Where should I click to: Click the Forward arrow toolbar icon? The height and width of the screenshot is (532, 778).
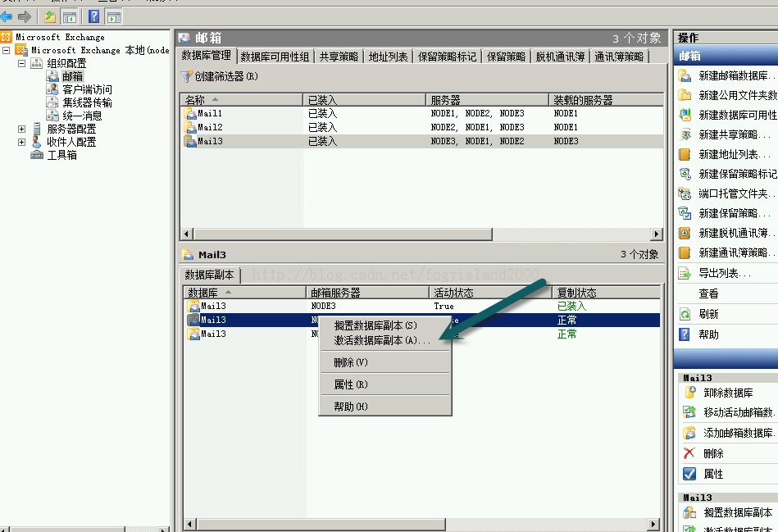tap(25, 17)
